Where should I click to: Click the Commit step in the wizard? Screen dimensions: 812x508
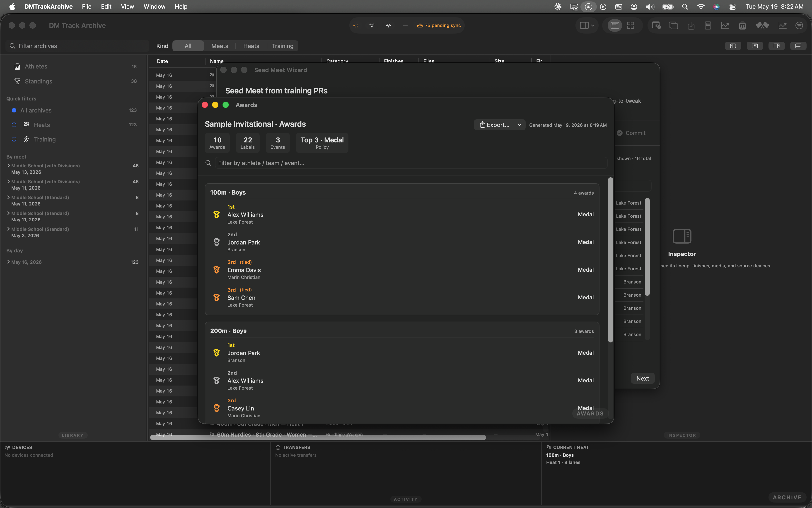pyautogui.click(x=631, y=133)
